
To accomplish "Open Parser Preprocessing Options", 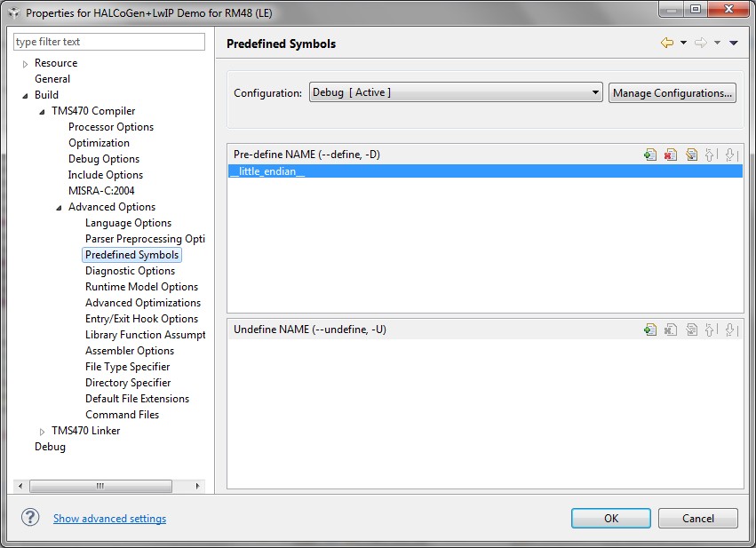I will (145, 239).
